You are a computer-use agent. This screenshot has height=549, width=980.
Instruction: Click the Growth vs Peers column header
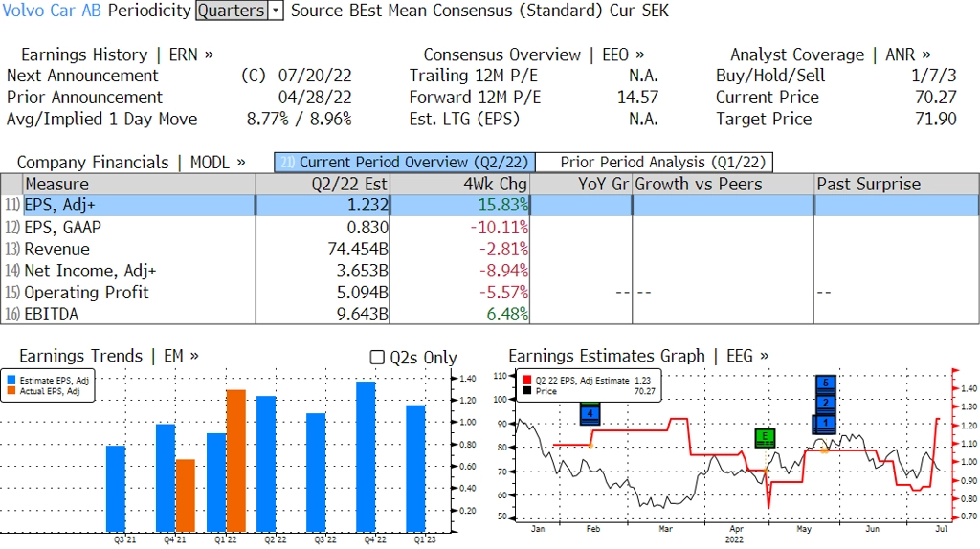click(724, 185)
